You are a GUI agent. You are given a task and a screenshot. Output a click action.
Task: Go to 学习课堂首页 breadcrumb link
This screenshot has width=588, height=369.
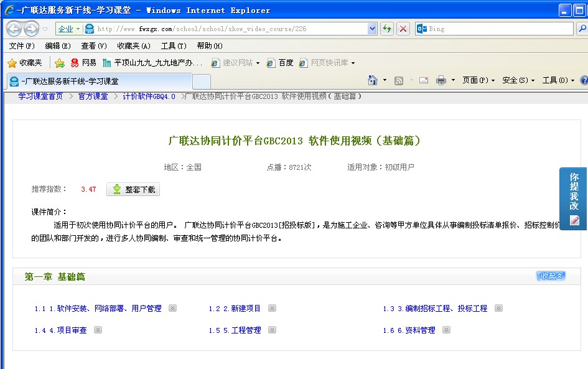pyautogui.click(x=40, y=96)
